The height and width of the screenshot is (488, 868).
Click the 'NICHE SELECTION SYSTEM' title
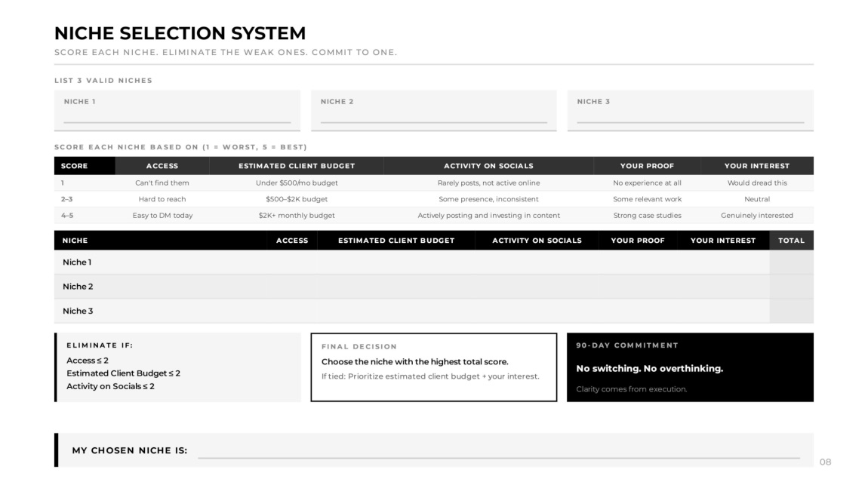(x=180, y=33)
